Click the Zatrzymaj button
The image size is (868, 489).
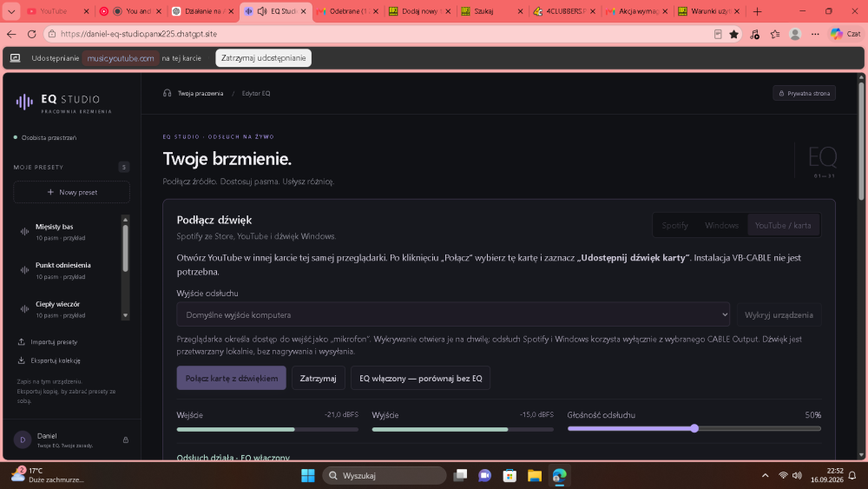point(319,378)
